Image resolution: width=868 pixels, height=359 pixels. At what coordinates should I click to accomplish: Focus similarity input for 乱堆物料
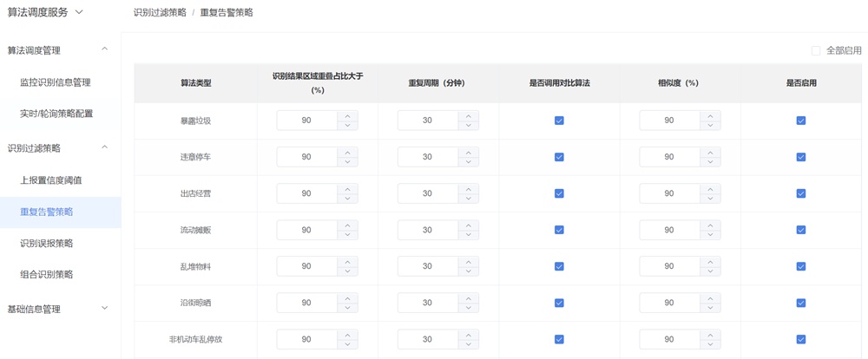coord(669,266)
